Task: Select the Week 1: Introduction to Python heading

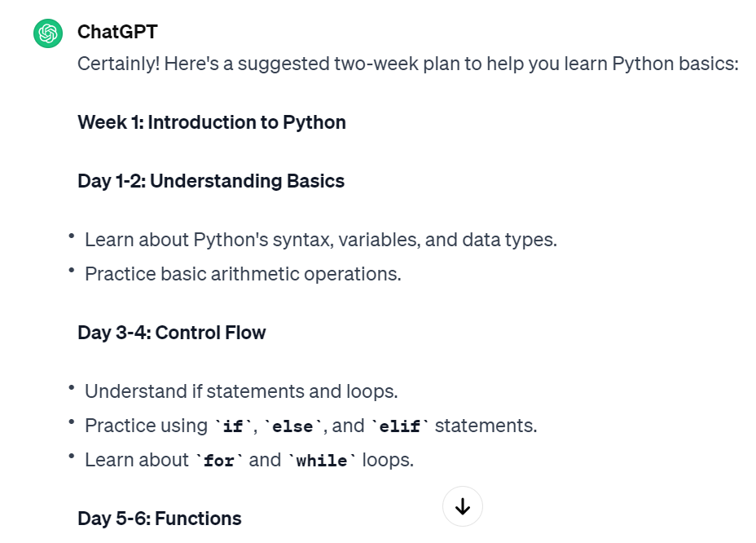Action: click(x=212, y=122)
